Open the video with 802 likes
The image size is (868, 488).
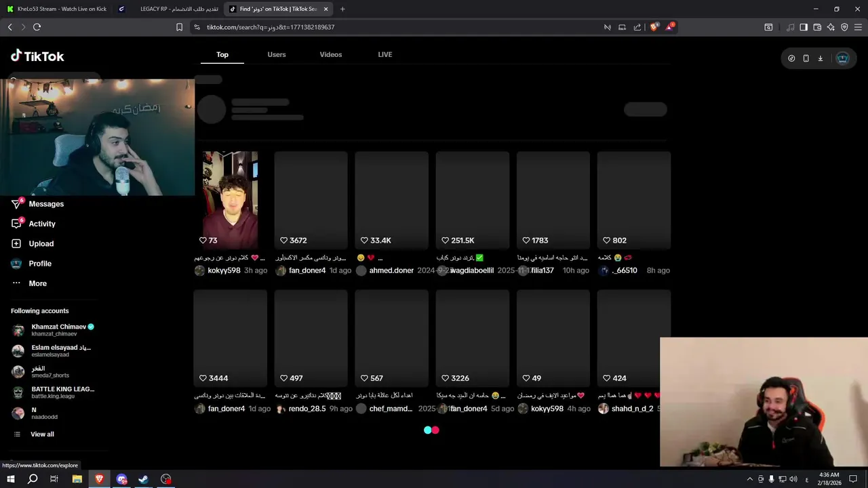point(634,201)
